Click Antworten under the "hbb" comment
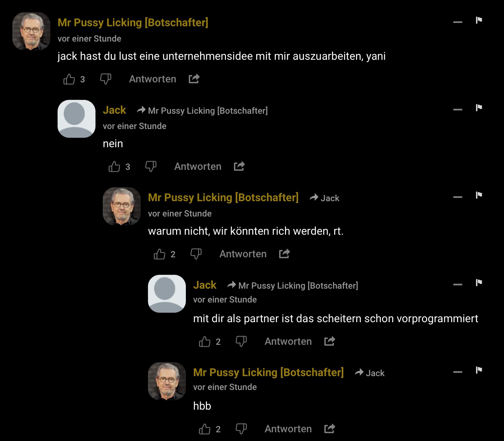This screenshot has height=441, width=504. pos(288,429)
